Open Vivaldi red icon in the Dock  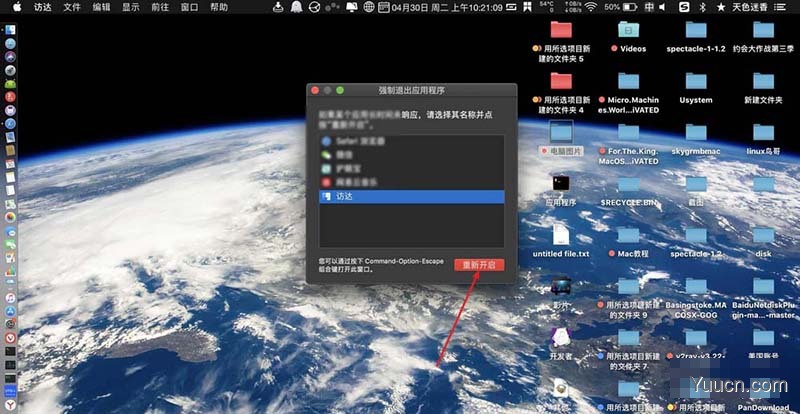click(10, 337)
